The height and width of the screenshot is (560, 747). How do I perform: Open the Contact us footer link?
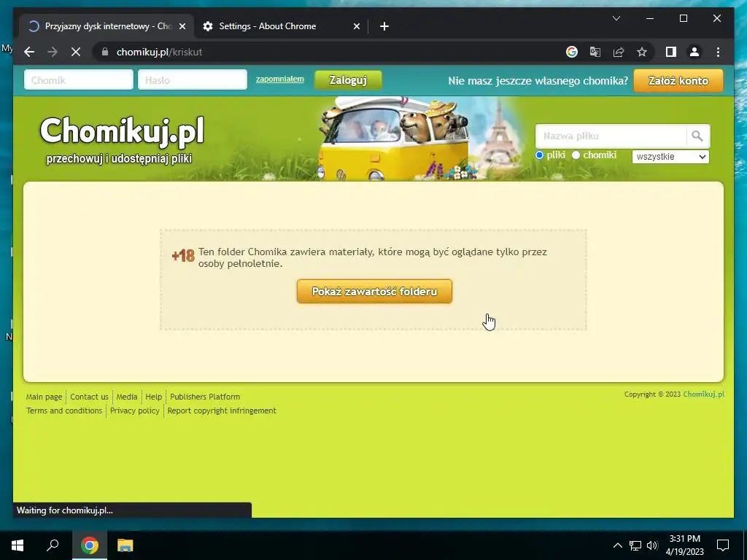pyautogui.click(x=90, y=397)
